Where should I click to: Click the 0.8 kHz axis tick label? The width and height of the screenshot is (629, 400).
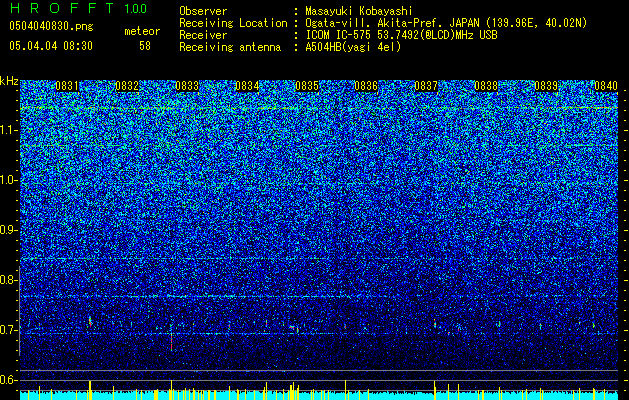click(8, 280)
